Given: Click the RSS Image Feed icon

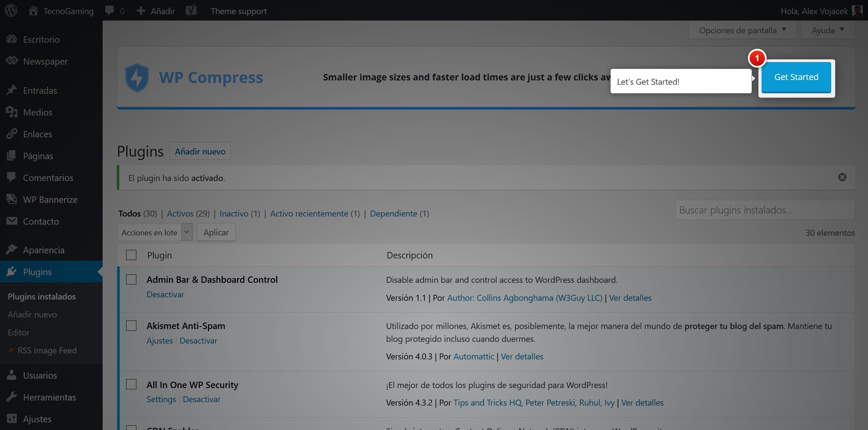Looking at the screenshot, I should [x=12, y=350].
